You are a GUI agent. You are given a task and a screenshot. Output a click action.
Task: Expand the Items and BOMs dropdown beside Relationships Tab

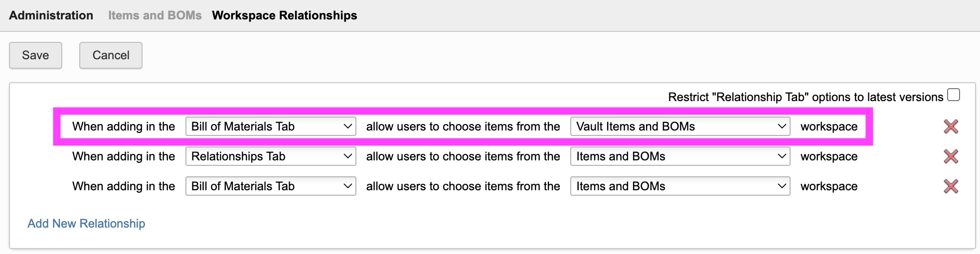[680, 156]
